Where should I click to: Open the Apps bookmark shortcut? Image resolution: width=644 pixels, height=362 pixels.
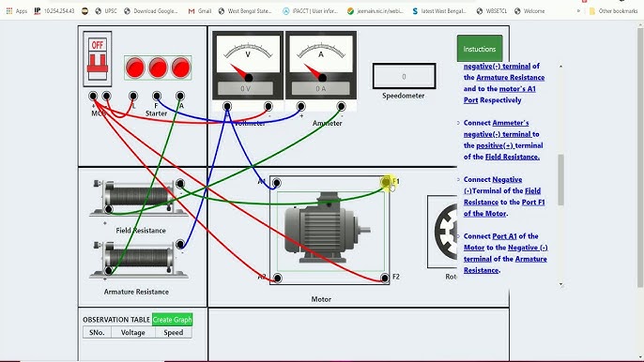[x=17, y=11]
